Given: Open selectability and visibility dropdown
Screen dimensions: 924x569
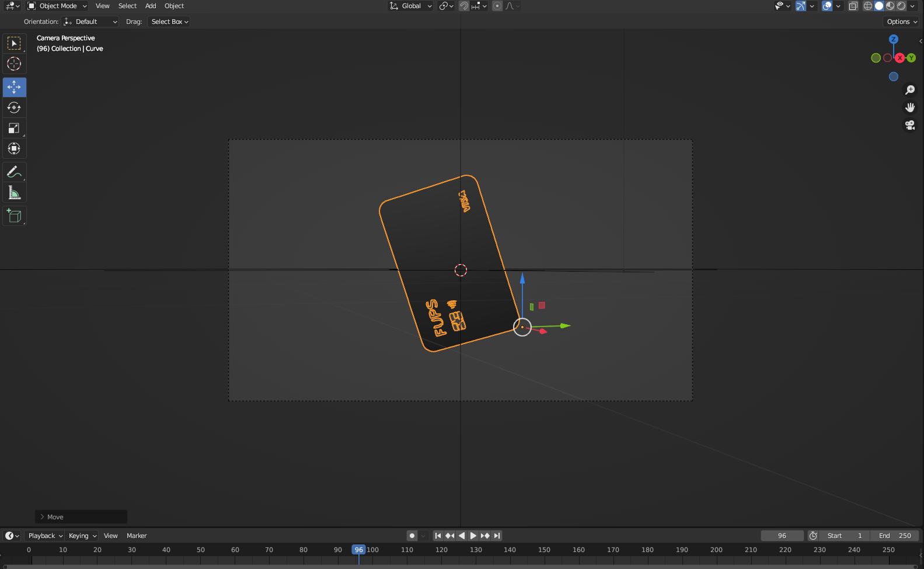Looking at the screenshot, I should tap(782, 6).
